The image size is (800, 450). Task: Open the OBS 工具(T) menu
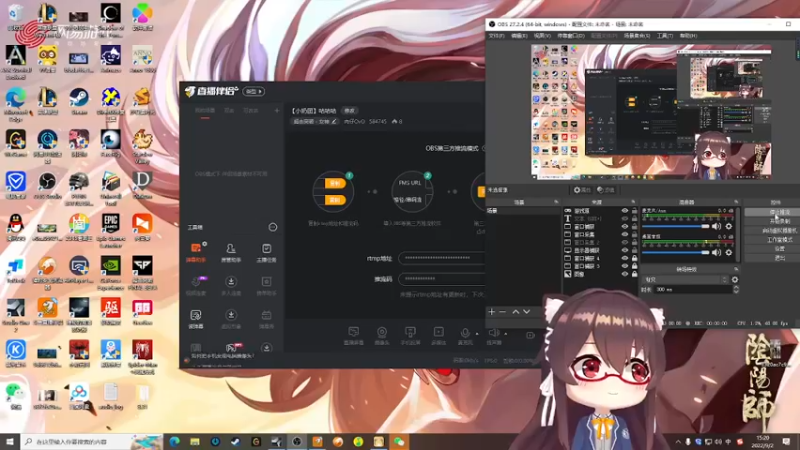coord(665,36)
